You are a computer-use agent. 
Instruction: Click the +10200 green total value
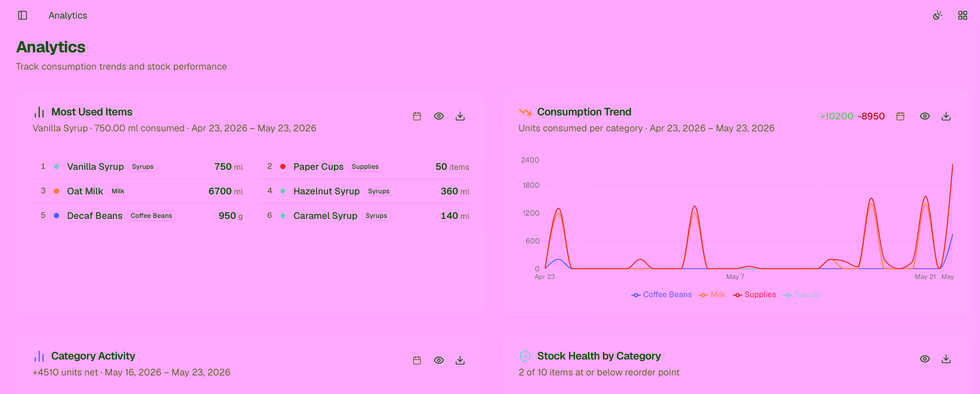(x=836, y=116)
